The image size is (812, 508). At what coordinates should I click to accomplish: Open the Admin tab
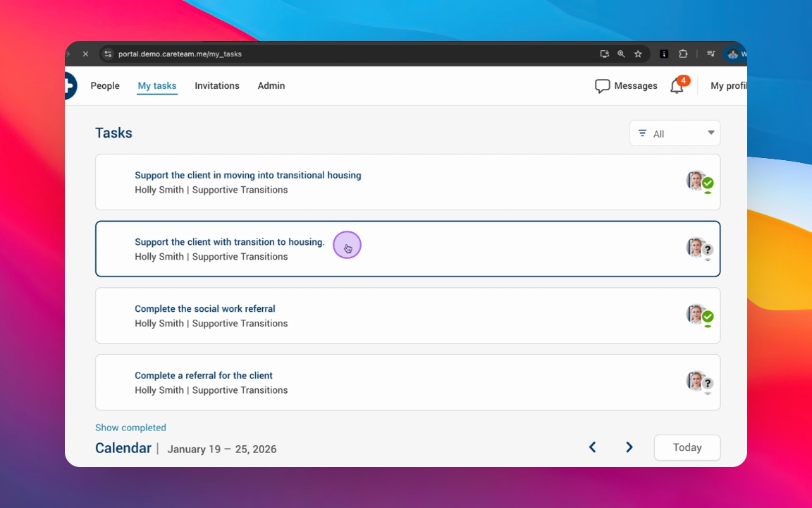click(271, 86)
